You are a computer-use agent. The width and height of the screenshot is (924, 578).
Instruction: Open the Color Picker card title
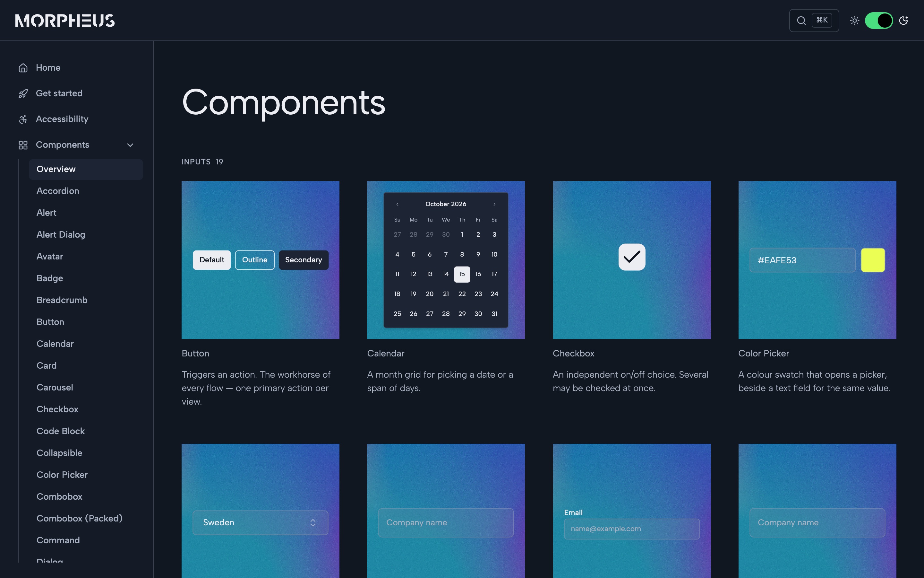coord(764,354)
